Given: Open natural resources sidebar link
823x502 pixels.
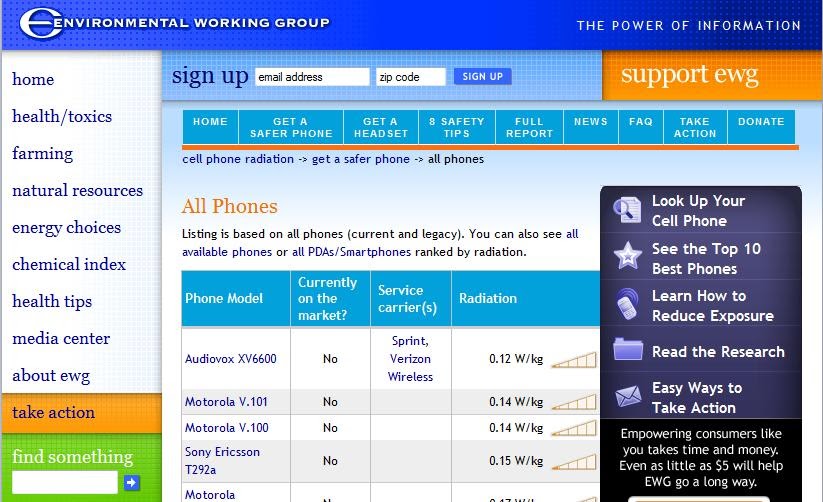Looking at the screenshot, I should coord(78,190).
